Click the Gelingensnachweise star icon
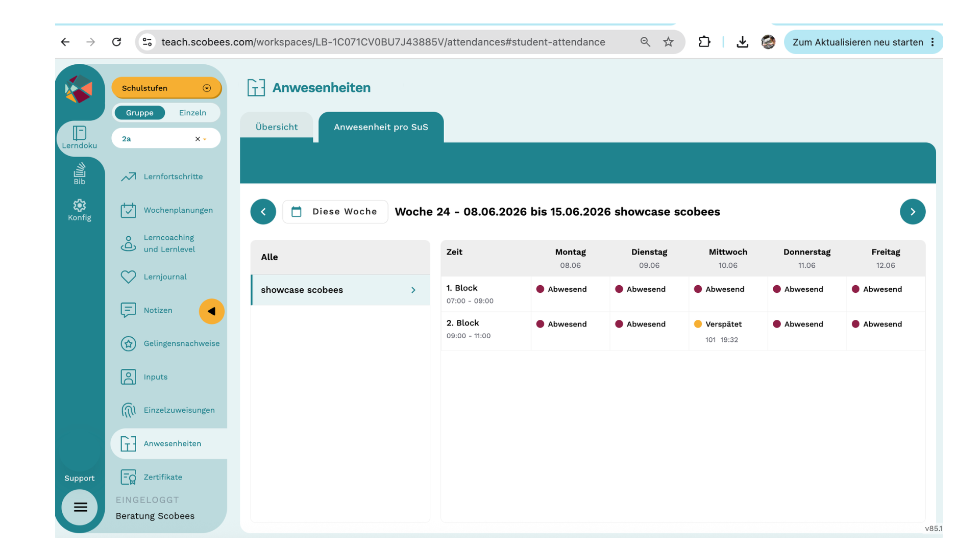 coord(128,343)
